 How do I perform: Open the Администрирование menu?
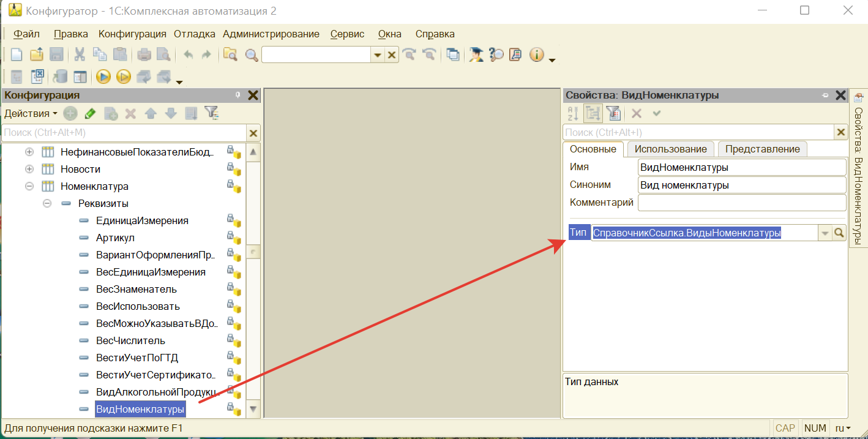pos(271,34)
